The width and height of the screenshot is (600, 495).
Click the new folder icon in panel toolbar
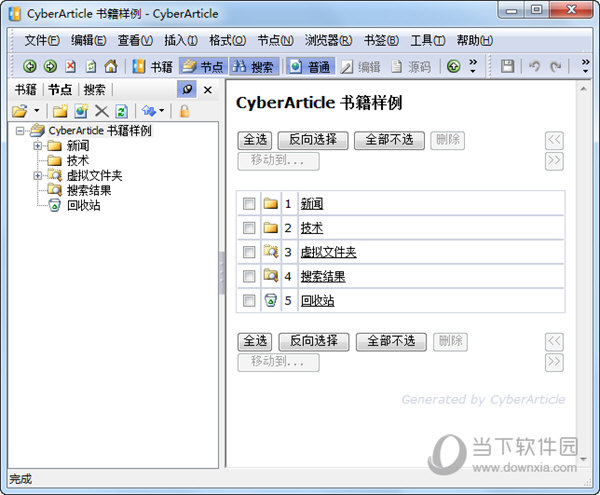click(60, 111)
